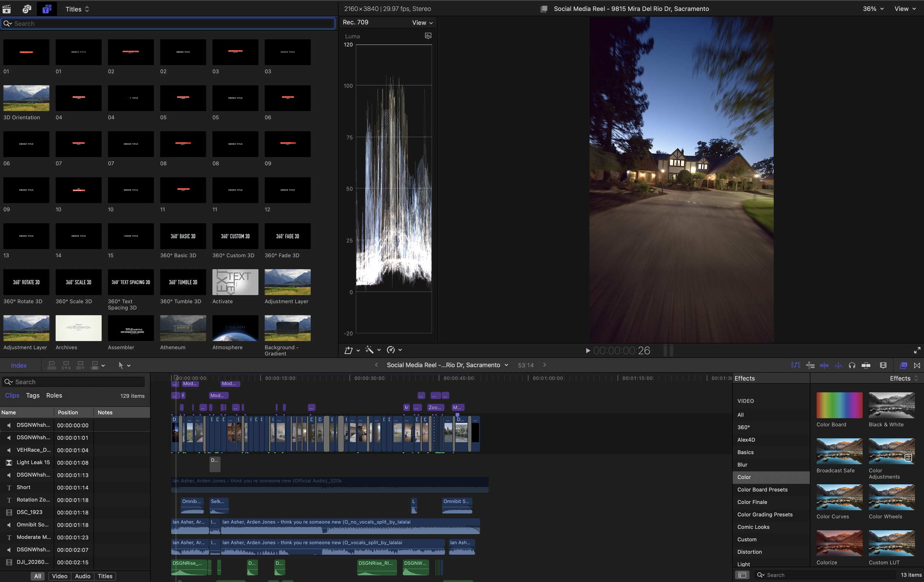Open the scope layout settings in Luma
This screenshot has height=582, width=924.
point(428,36)
